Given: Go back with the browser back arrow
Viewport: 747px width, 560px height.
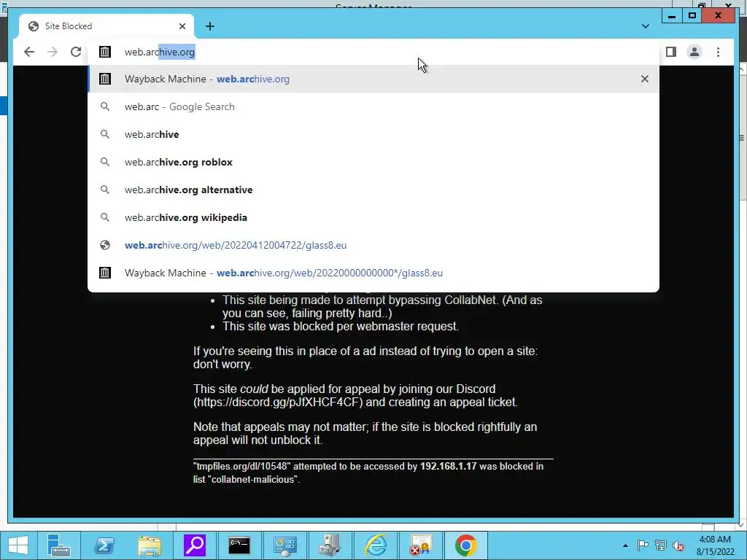Looking at the screenshot, I should tap(29, 52).
